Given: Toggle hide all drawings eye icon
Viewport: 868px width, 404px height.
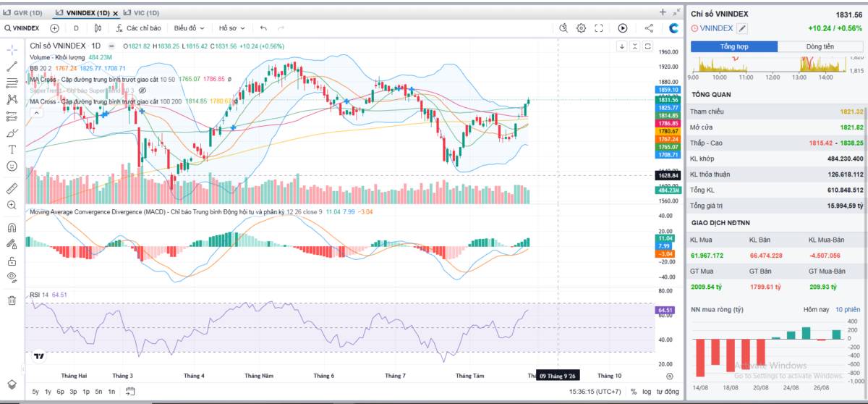Looking at the screenshot, I should click(x=12, y=277).
